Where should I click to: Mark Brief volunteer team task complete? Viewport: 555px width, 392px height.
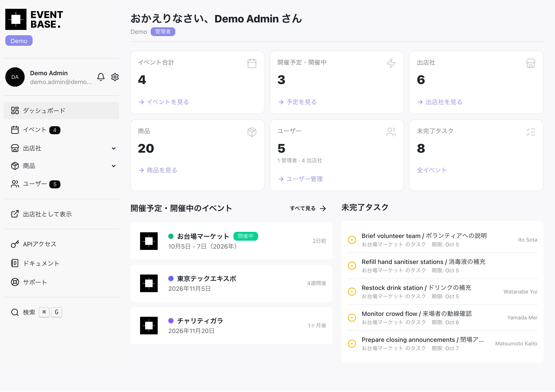tap(352, 240)
